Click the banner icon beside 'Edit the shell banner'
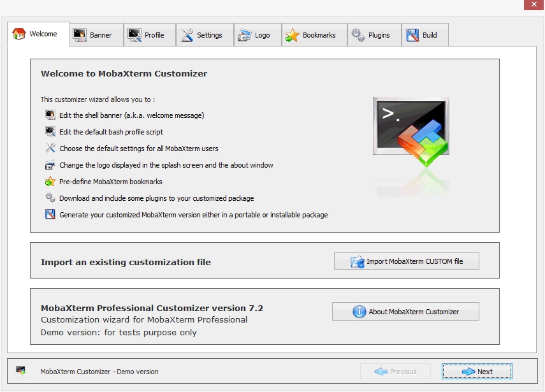 click(49, 115)
